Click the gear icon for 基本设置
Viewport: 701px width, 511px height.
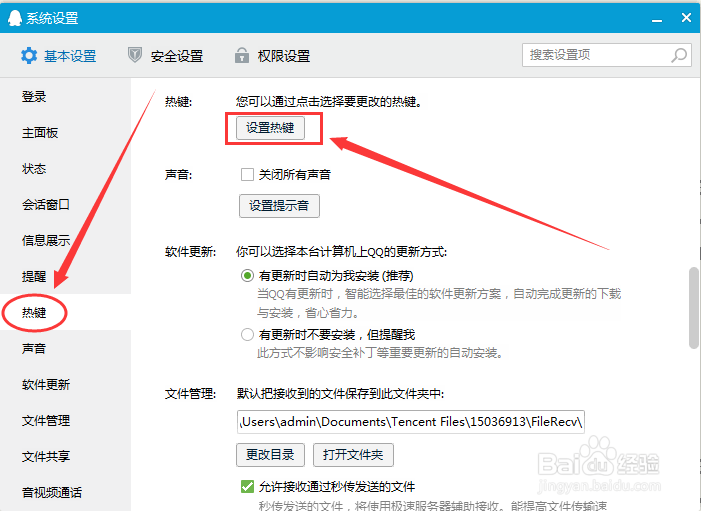pyautogui.click(x=29, y=56)
